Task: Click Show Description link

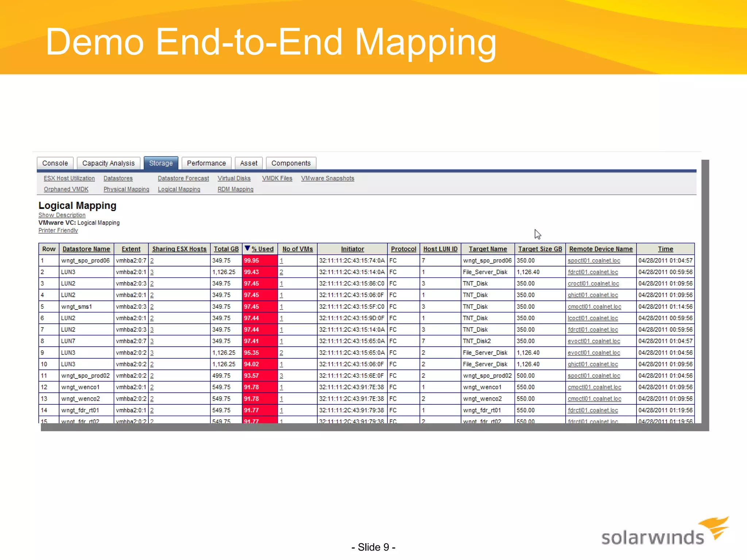Action: [62, 215]
